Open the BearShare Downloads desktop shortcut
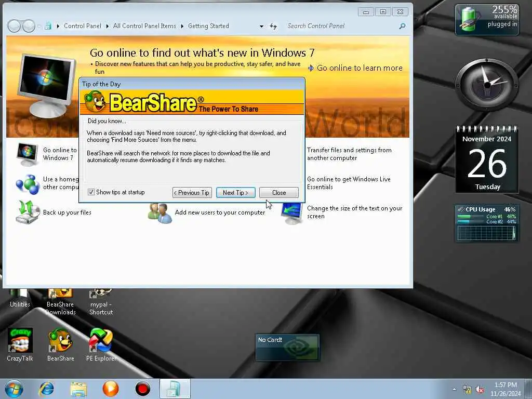The width and height of the screenshot is (532, 399). (60, 302)
